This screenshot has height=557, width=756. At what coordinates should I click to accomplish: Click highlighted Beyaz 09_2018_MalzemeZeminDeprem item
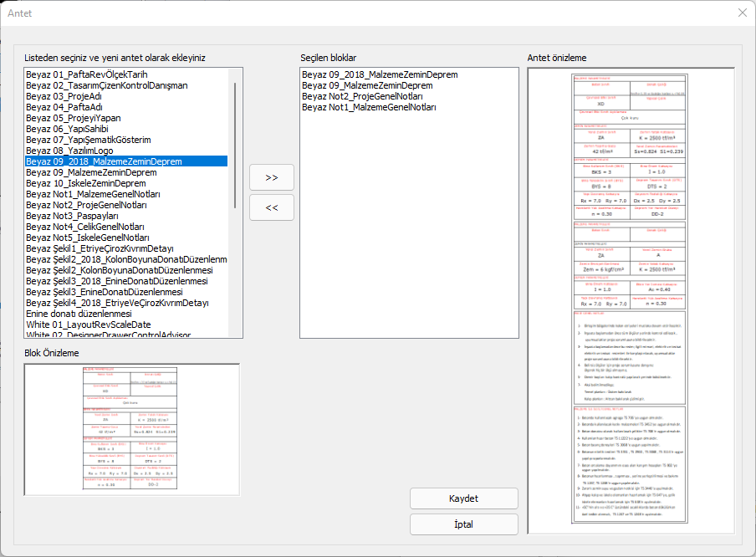click(104, 161)
